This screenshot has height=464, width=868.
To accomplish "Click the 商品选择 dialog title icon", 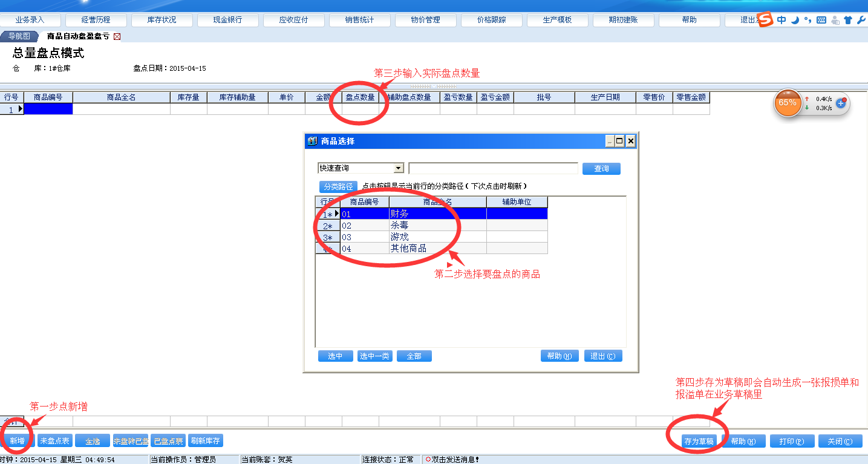I will 313,141.
